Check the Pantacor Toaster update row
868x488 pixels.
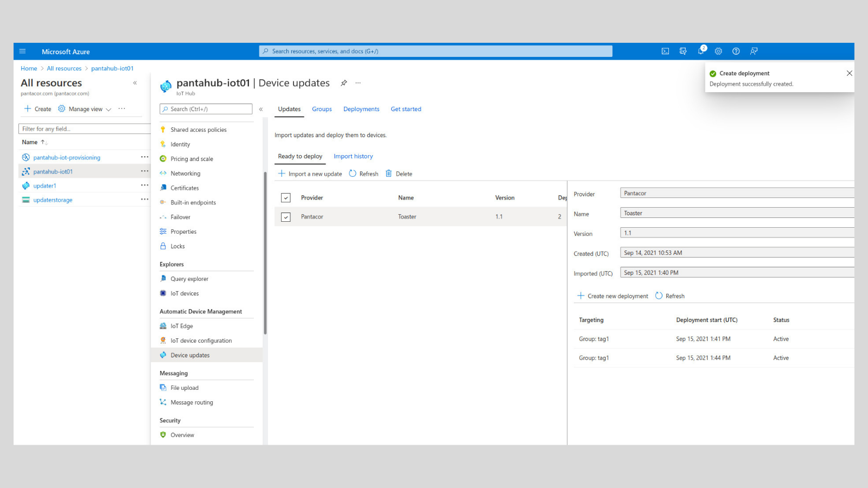285,216
